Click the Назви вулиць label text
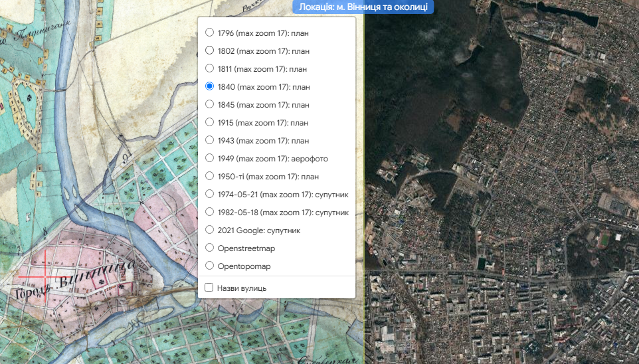The image size is (639, 364). 242,288
